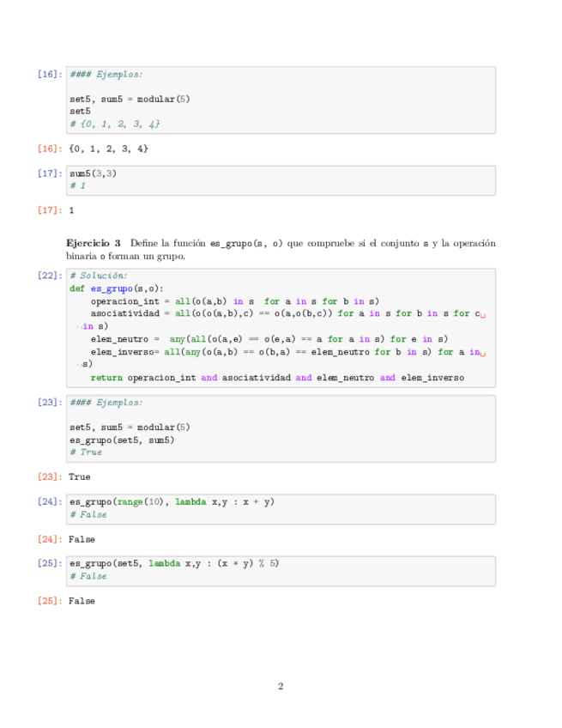Click the 'def es_grupo(s,o):' line

(x=117, y=288)
